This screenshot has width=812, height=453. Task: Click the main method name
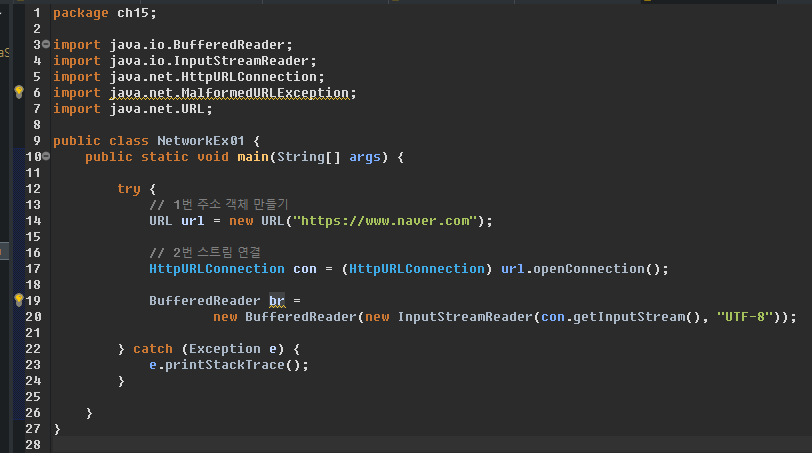(x=253, y=157)
